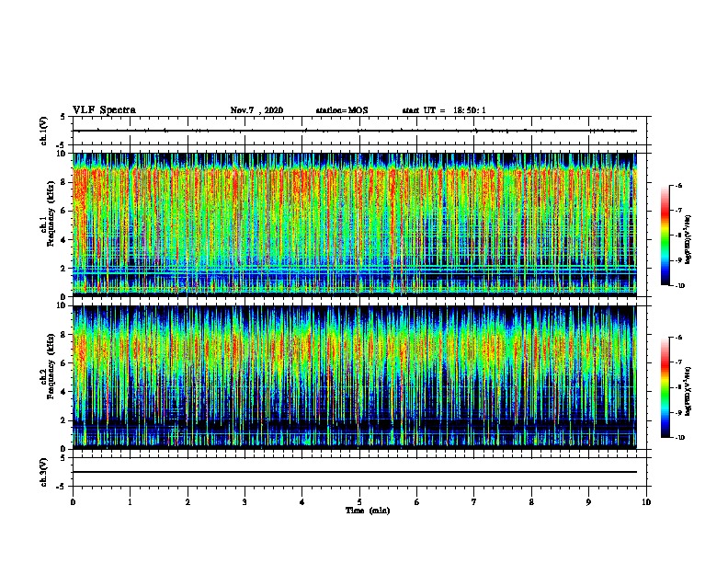Click the ch.3 flat waveform trace panel
The height and width of the screenshot is (563, 728).
pos(359,472)
